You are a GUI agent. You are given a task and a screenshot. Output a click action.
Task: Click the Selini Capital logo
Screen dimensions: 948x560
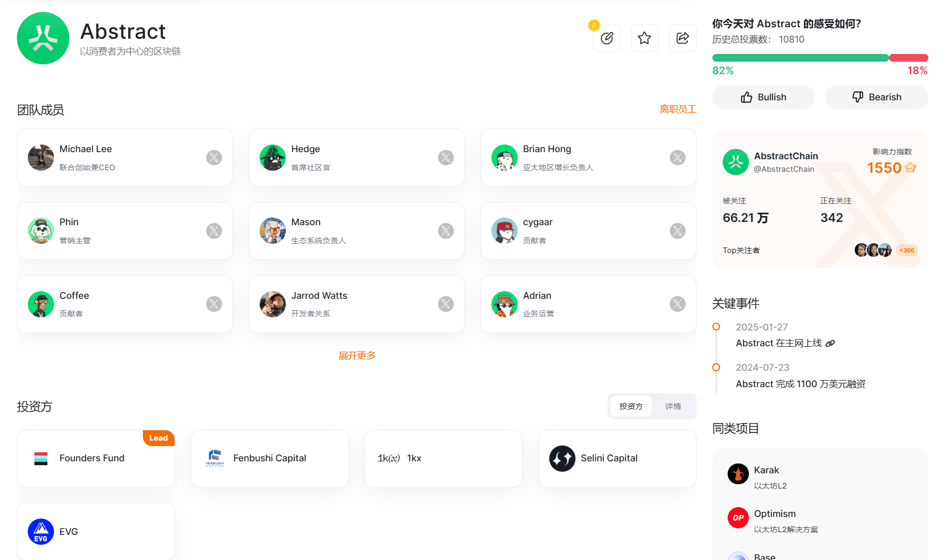(562, 459)
